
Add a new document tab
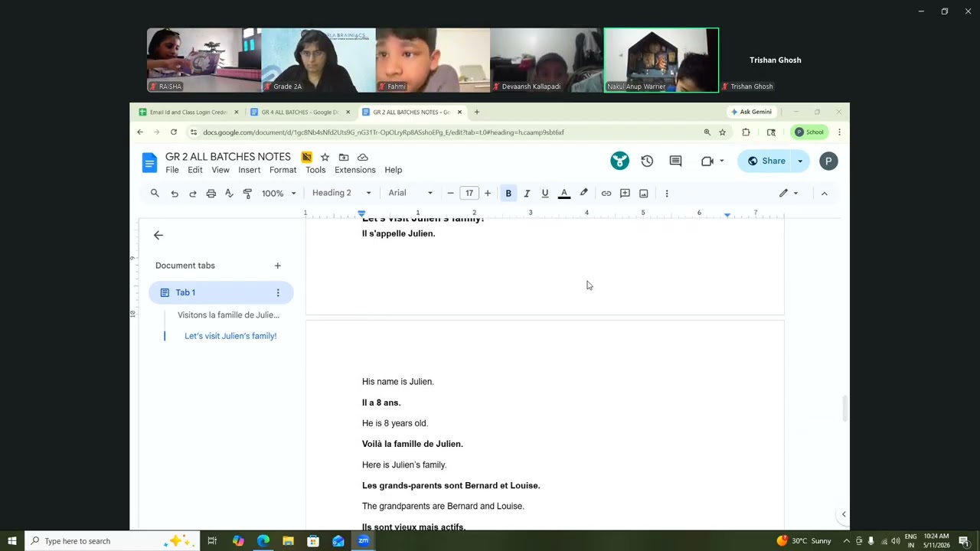point(278,266)
